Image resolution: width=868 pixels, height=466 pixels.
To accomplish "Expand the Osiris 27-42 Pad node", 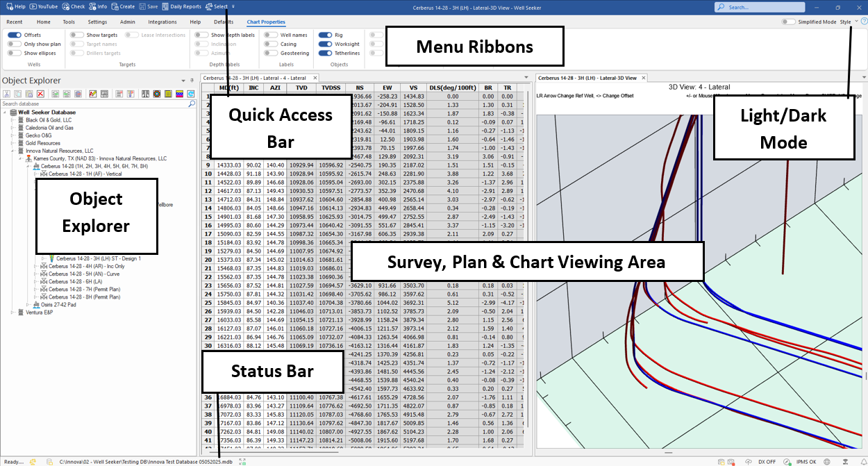I will pyautogui.click(x=28, y=304).
